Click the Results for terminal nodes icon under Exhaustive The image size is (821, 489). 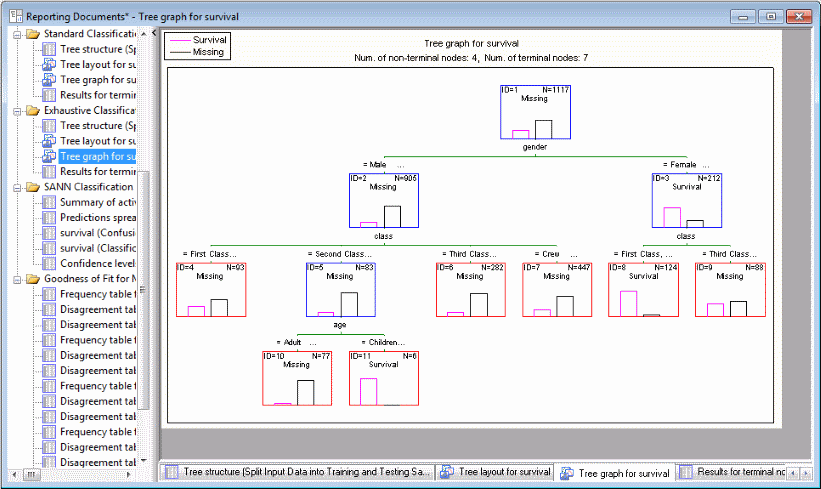coord(49,172)
